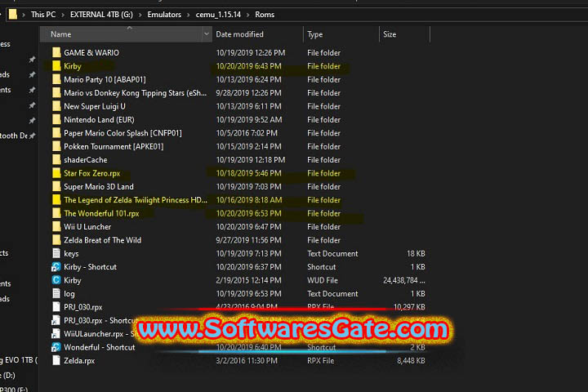Click the folder icon in address bar

13,14
